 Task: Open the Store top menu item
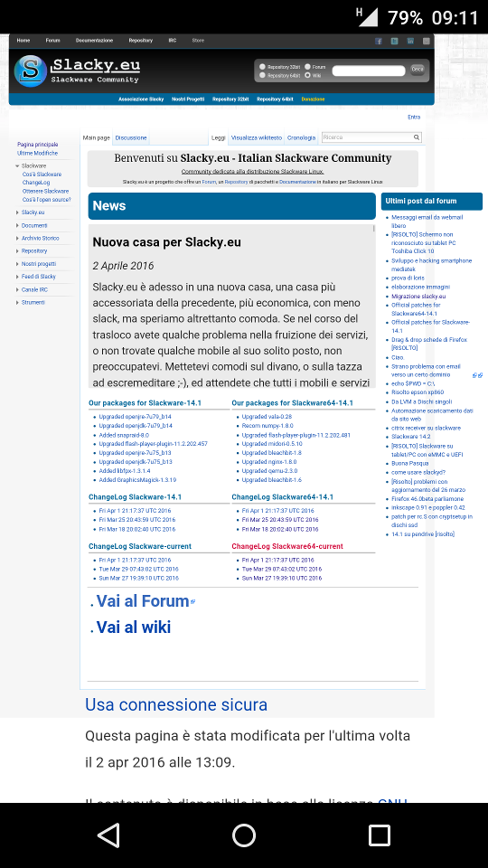point(198,41)
